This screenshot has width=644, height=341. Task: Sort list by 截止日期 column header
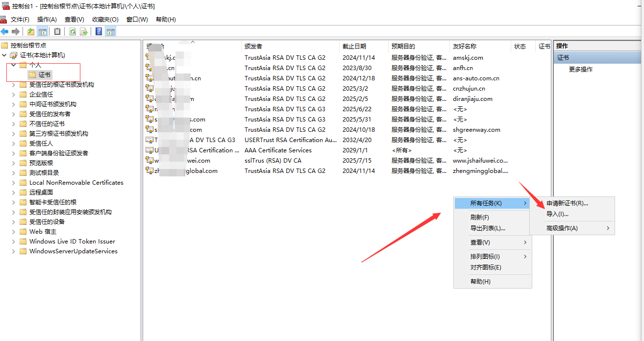(354, 47)
